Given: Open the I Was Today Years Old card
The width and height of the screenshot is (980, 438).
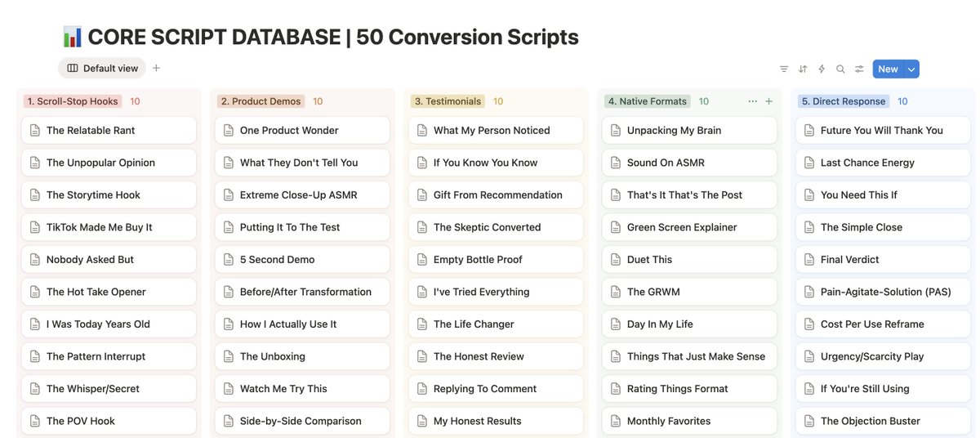Looking at the screenshot, I should (x=109, y=324).
